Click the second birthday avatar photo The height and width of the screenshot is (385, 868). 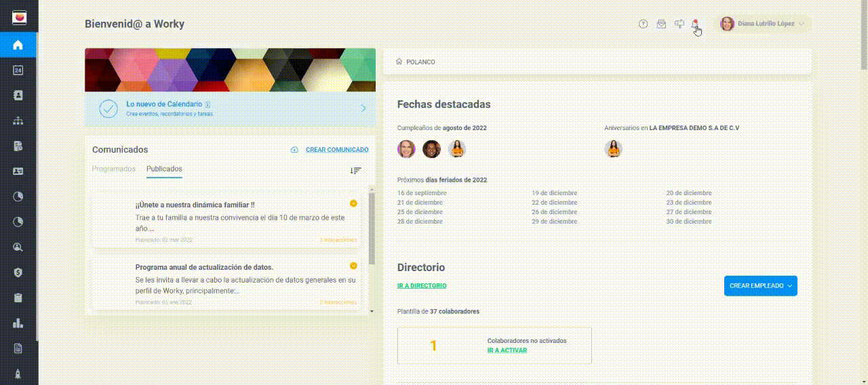(x=431, y=149)
